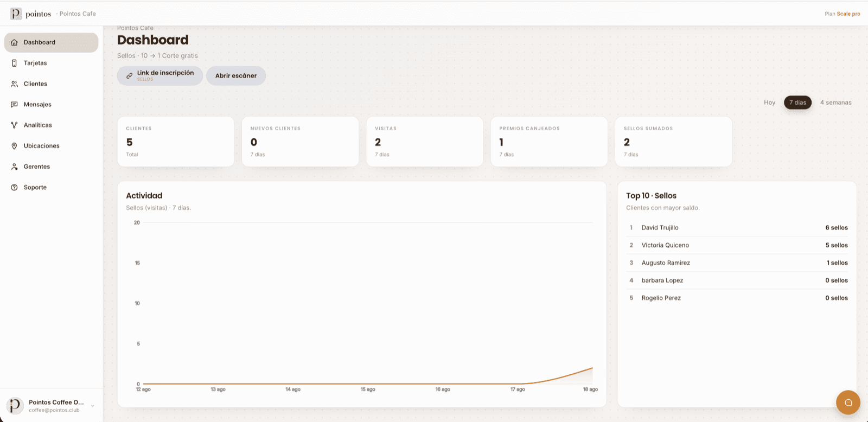Click the Clientes people icon
The image size is (868, 422).
15,84
